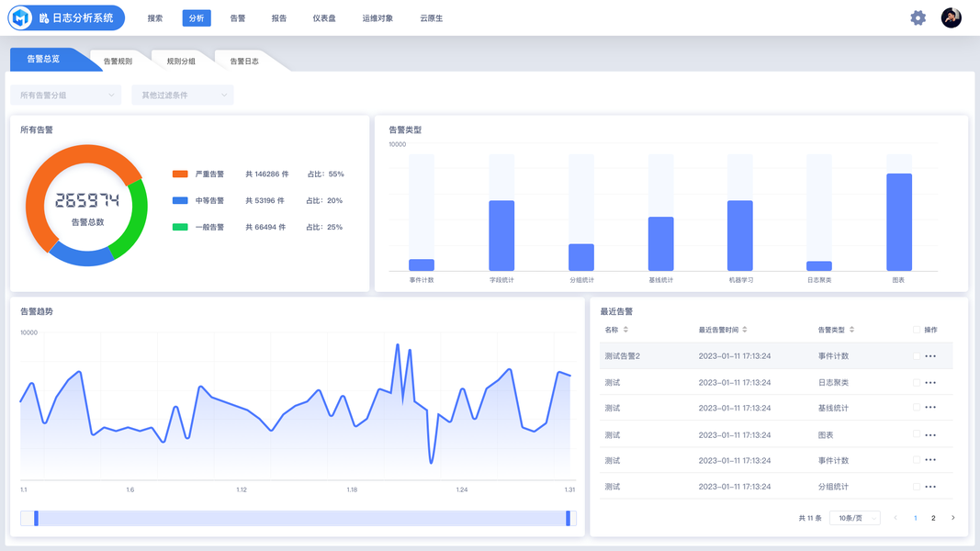This screenshot has height=551, width=980.
Task: Click 共 146286 件 count text
Action: tap(267, 174)
